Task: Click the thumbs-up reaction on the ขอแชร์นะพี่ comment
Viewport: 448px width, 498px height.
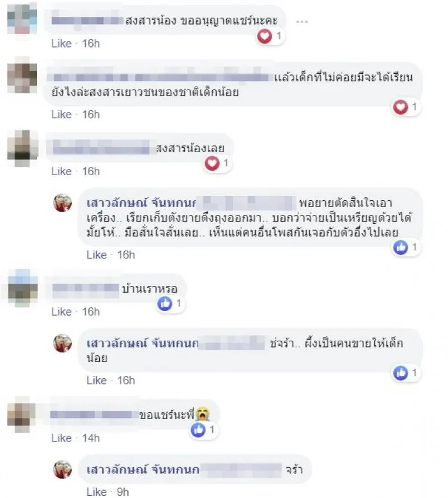Action: pyautogui.click(x=198, y=430)
